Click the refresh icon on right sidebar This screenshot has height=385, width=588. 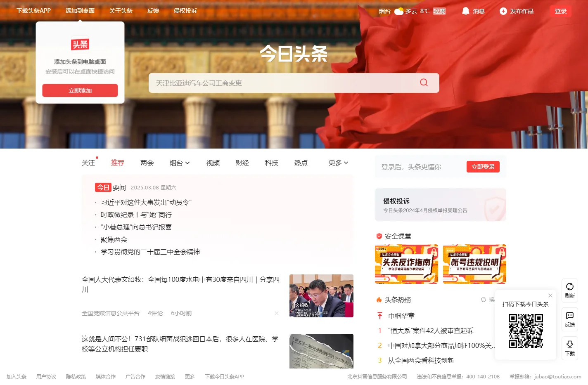[570, 287]
